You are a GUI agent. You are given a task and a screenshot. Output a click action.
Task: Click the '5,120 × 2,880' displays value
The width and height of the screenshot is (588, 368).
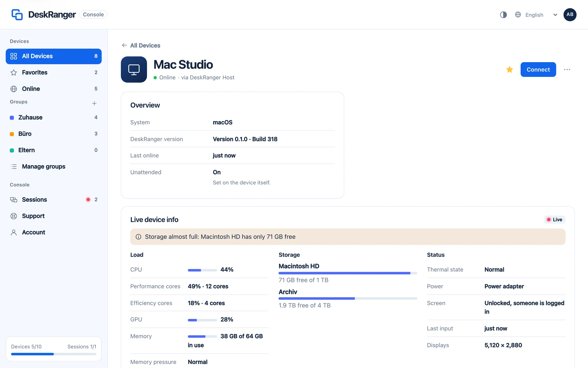[503, 345]
